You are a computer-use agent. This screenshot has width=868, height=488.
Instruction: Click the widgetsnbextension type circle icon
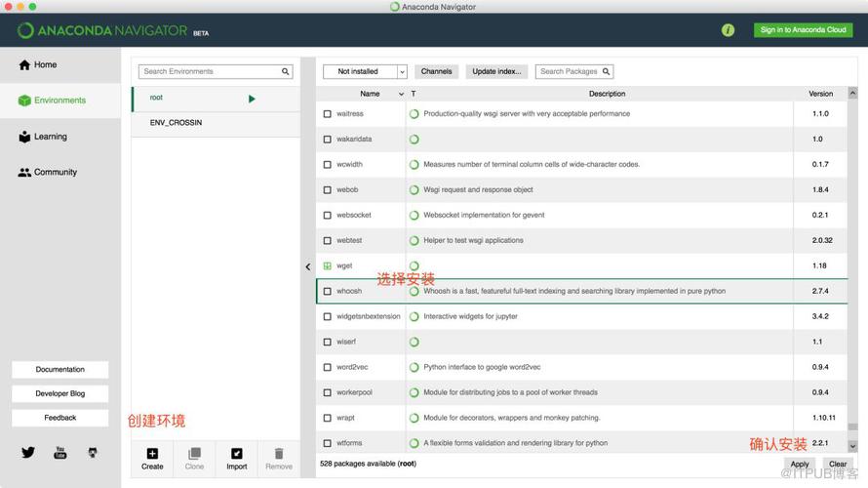tap(414, 317)
